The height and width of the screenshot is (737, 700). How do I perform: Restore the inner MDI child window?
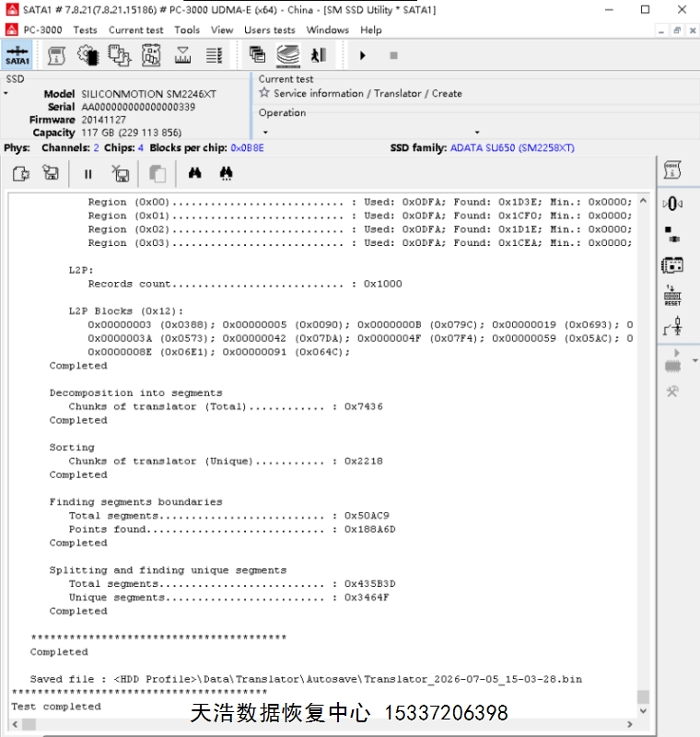677,30
